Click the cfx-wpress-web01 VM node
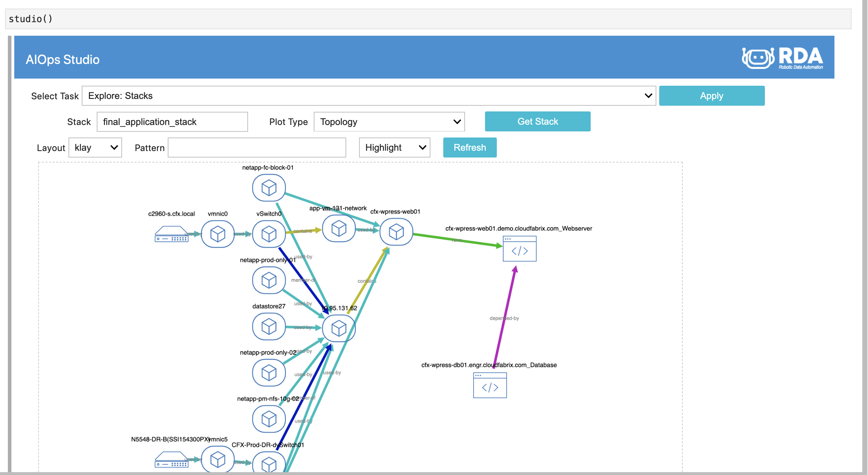Viewport: 868px width, 475px height. pyautogui.click(x=396, y=232)
